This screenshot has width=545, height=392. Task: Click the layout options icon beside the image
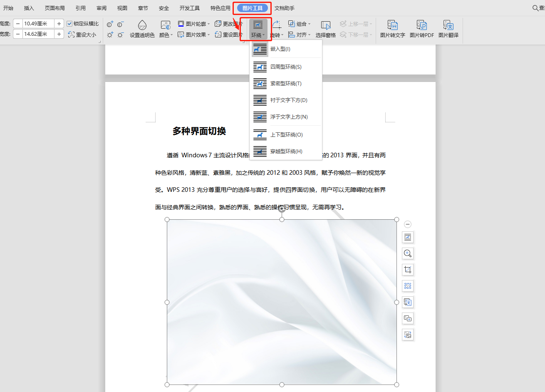coord(408,237)
